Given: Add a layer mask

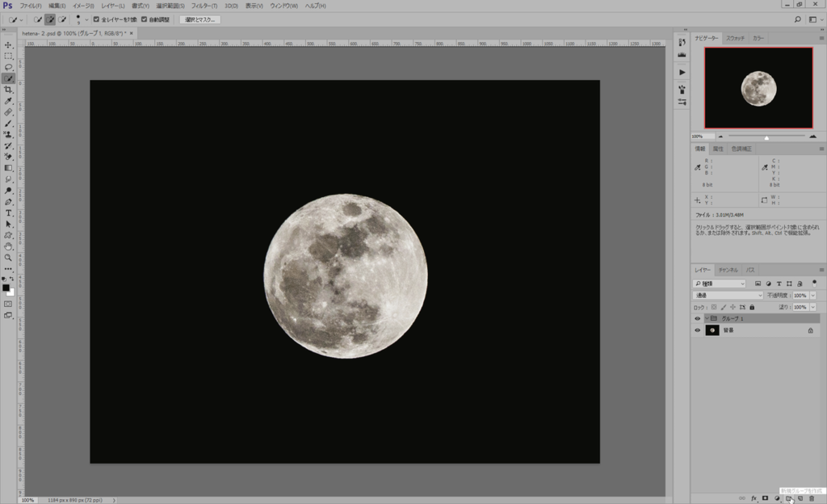Looking at the screenshot, I should 766,498.
